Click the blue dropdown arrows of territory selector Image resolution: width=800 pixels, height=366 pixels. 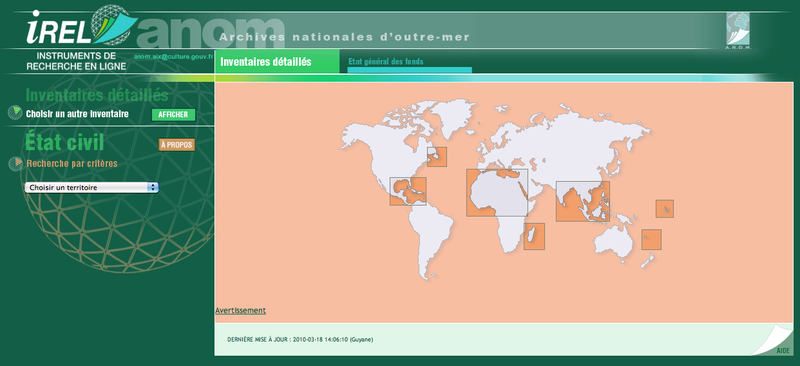coord(153,187)
